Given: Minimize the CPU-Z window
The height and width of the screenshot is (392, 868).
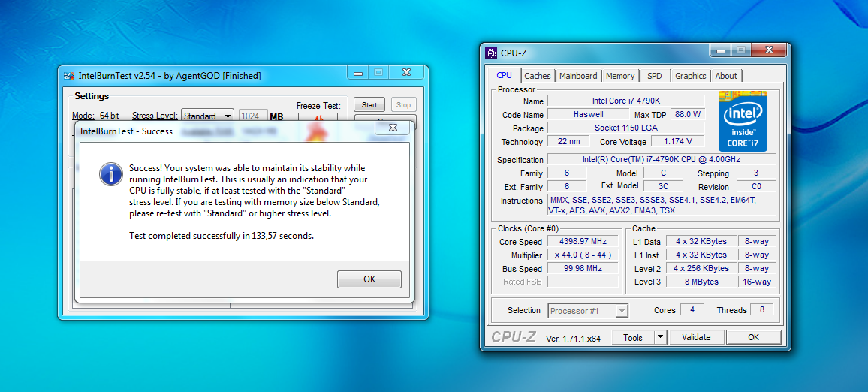Looking at the screenshot, I should [x=720, y=51].
